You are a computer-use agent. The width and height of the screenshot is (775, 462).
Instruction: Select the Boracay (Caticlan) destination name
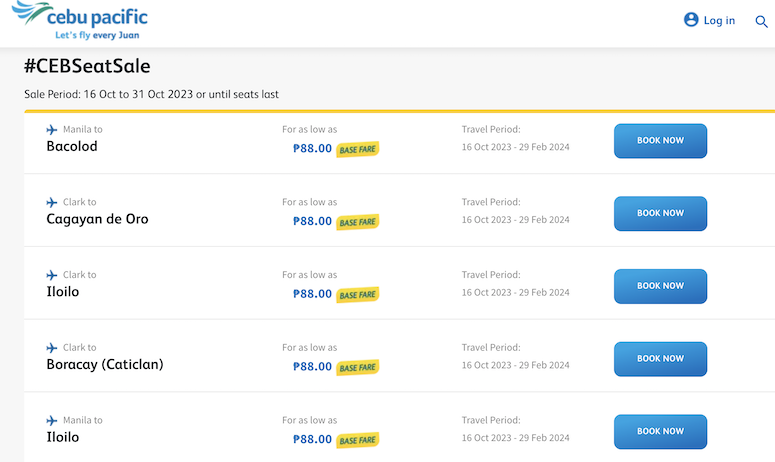tap(105, 365)
